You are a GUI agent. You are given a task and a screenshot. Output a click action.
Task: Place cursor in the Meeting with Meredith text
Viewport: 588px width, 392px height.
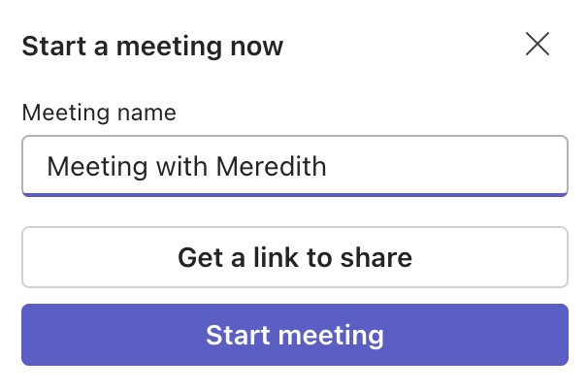pos(186,166)
